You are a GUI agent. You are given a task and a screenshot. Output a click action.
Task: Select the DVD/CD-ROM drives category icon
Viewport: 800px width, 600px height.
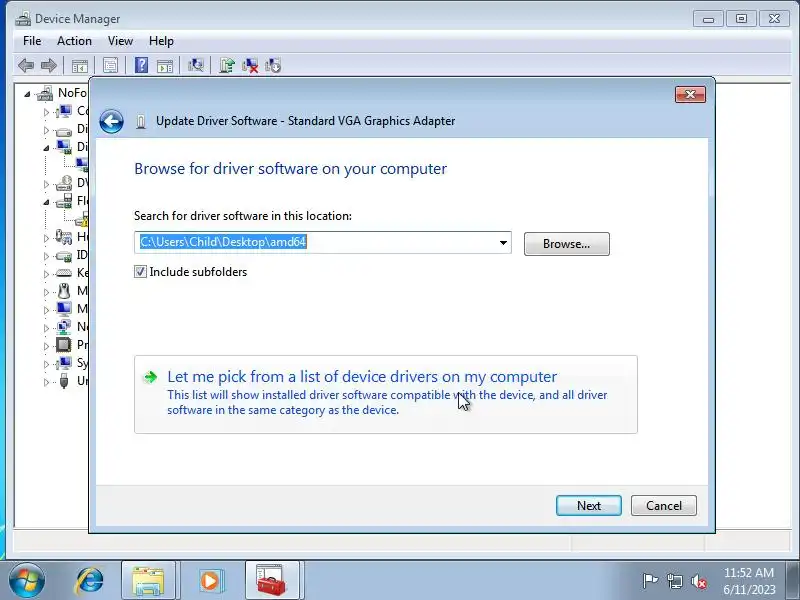64,183
